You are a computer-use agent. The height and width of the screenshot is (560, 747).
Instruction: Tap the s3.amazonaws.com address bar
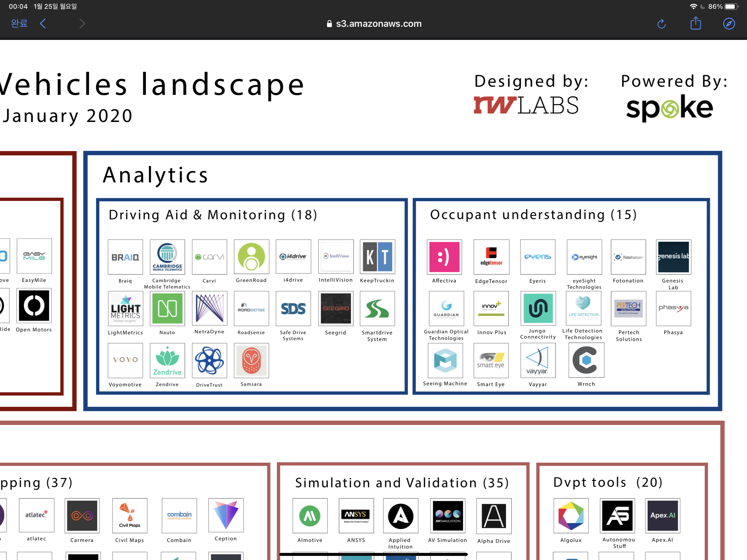(373, 23)
